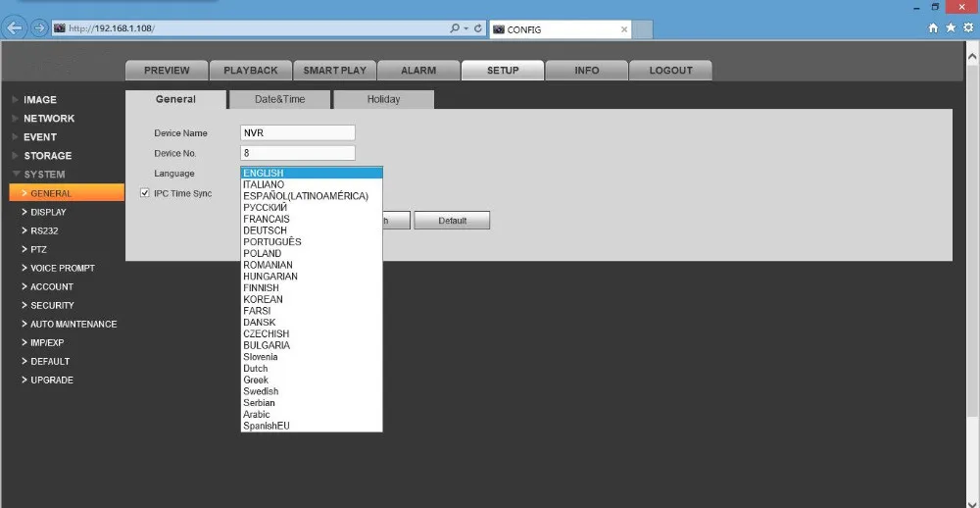Pick Arabic from the language list
Viewport: 980px width, 508px height.
coord(312,414)
